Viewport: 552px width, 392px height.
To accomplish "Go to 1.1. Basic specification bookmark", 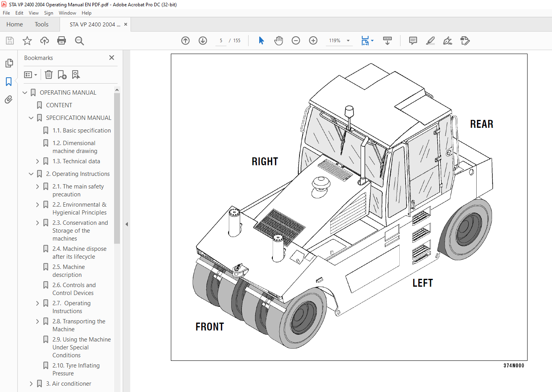I will (x=82, y=131).
